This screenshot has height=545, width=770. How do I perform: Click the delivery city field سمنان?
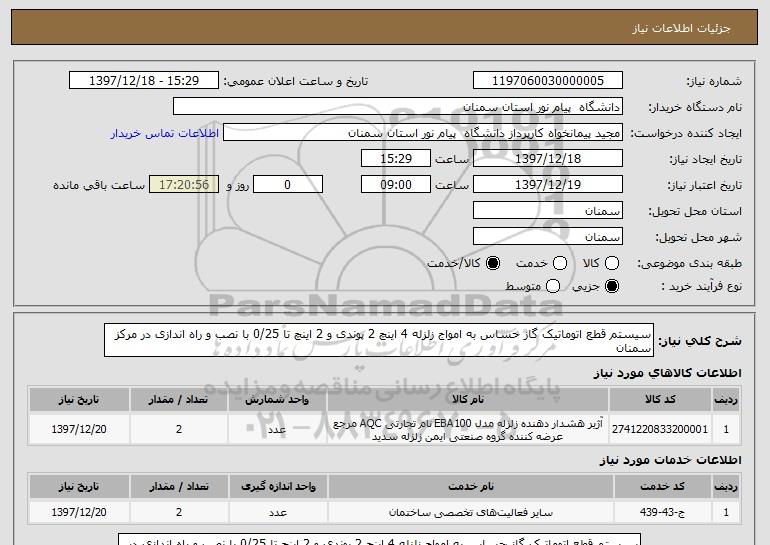(x=548, y=237)
